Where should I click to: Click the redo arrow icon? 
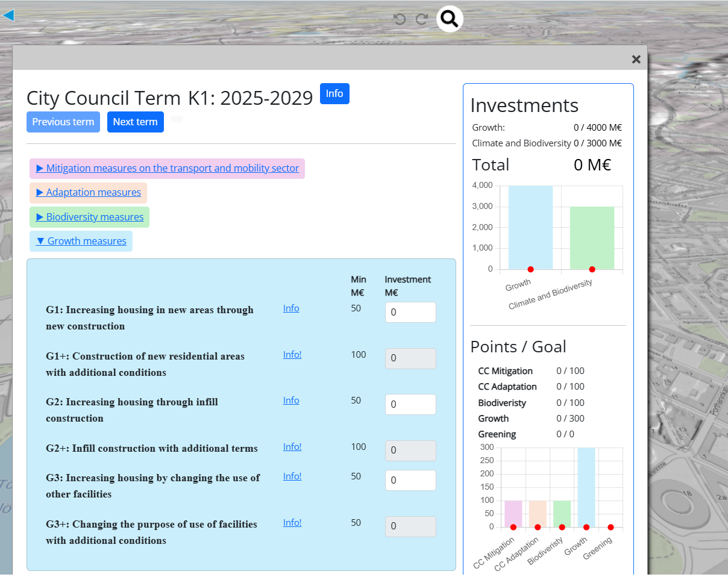421,19
